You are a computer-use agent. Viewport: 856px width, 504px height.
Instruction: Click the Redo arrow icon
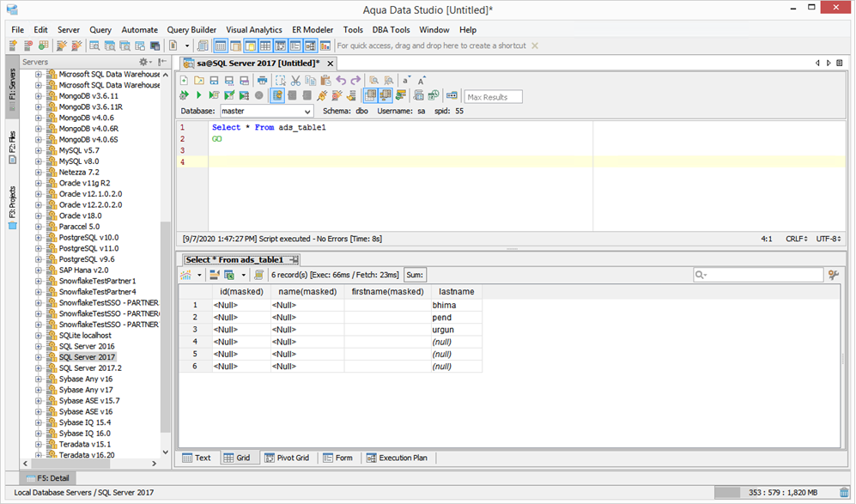pyautogui.click(x=355, y=80)
